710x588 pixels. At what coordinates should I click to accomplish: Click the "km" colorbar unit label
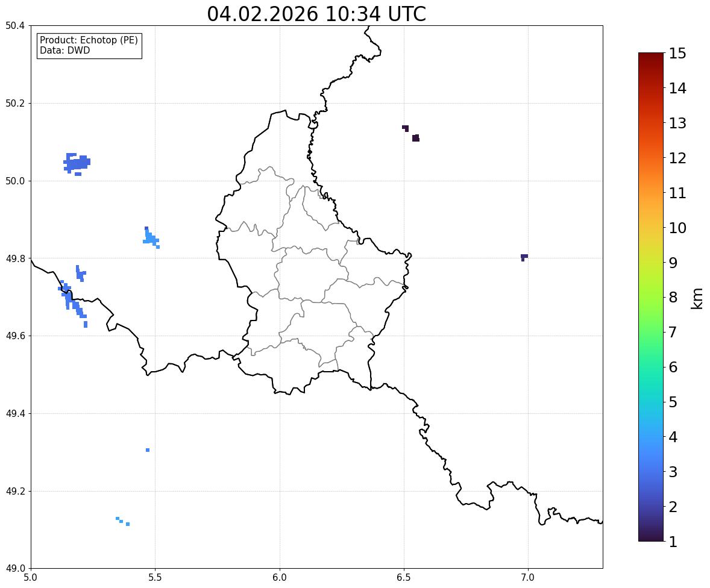697,299
